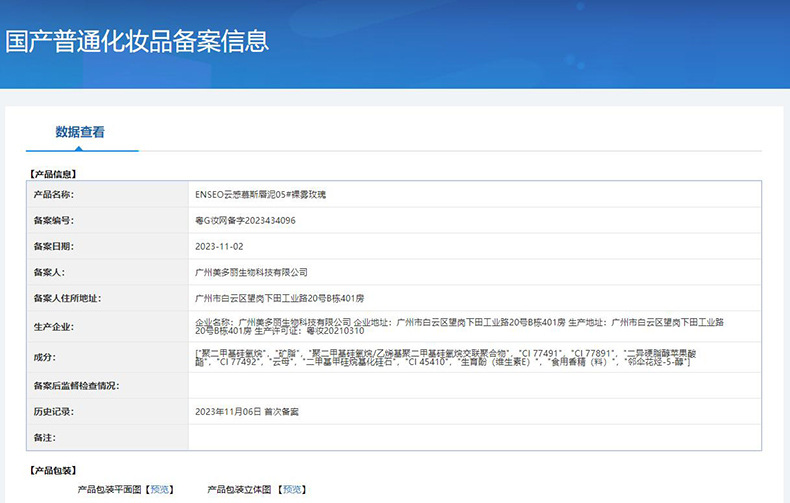Select history entry 2023年11月06日 首次备案
Viewport: 790px width, 503px height.
[247, 412]
